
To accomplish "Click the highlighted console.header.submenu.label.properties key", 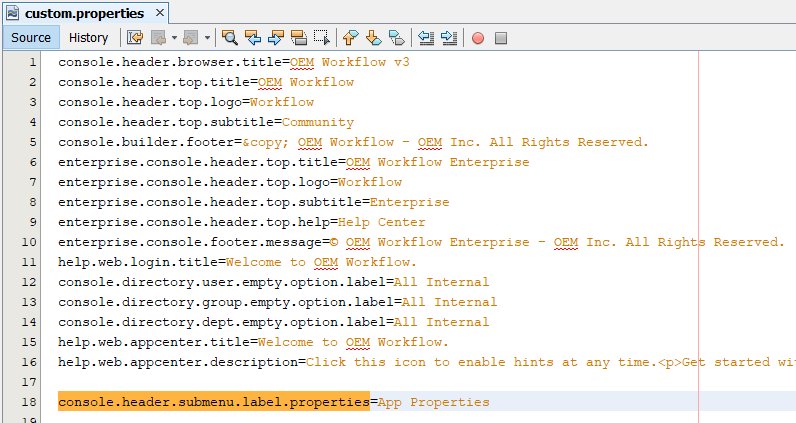I will coord(213,402).
